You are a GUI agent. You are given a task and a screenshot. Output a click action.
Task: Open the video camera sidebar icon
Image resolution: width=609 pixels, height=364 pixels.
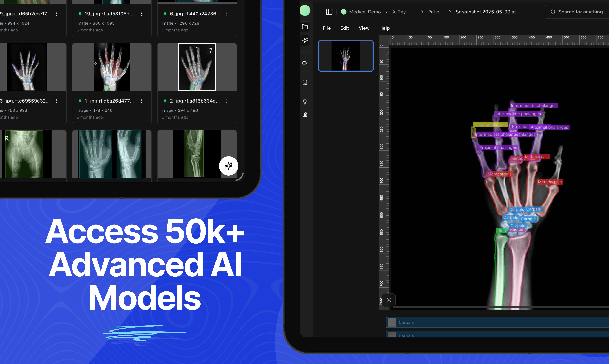305,63
